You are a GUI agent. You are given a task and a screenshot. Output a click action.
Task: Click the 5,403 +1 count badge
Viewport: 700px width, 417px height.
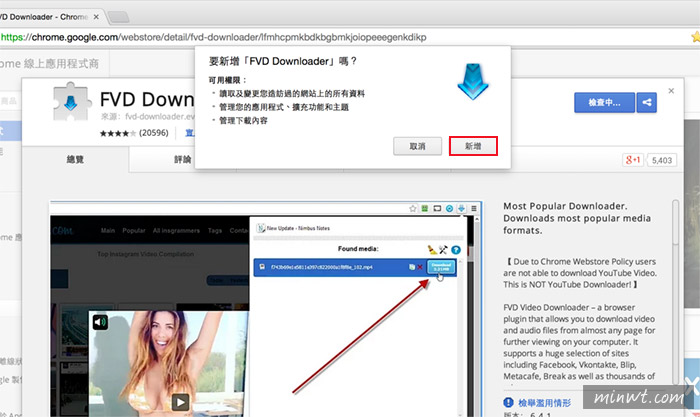(x=662, y=160)
